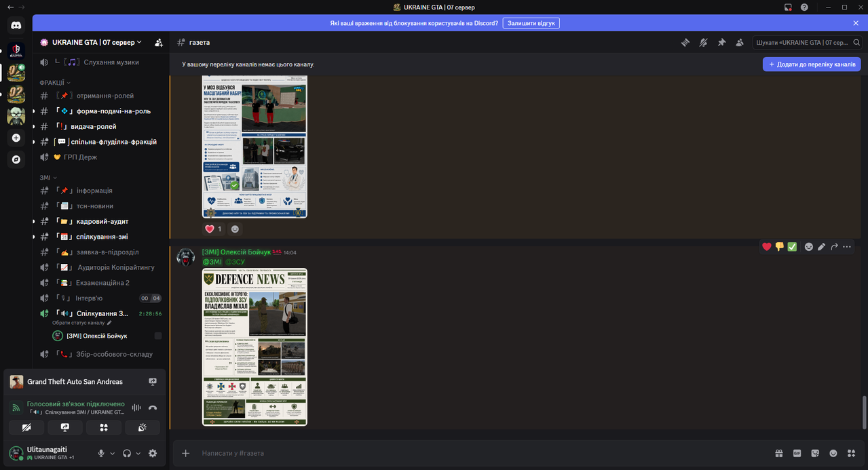Join Екзаменаційна 2 voice channel
This screenshot has height=470, width=868.
(100, 283)
